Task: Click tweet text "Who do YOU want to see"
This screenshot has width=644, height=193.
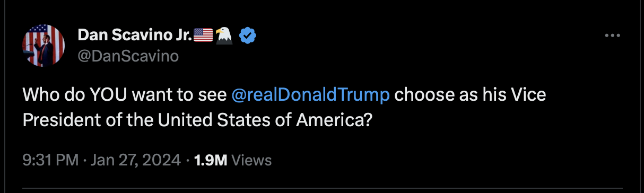Action: (125, 95)
